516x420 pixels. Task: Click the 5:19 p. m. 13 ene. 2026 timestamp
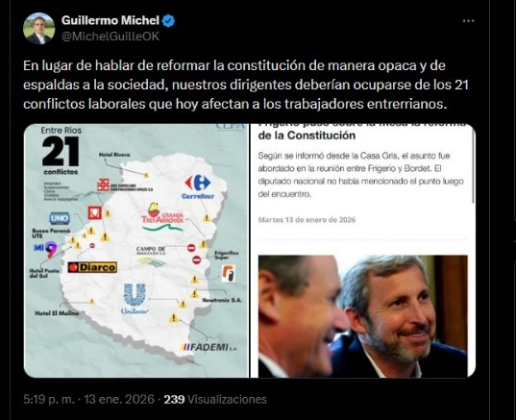[88, 399]
